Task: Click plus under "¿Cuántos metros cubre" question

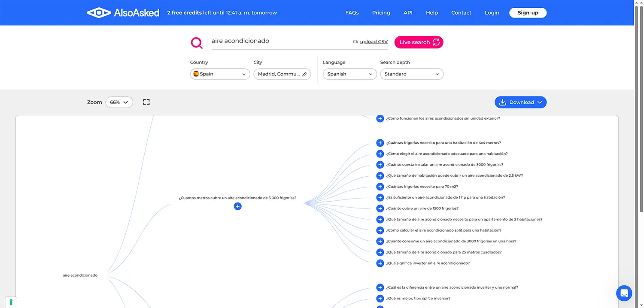Action: tap(238, 206)
